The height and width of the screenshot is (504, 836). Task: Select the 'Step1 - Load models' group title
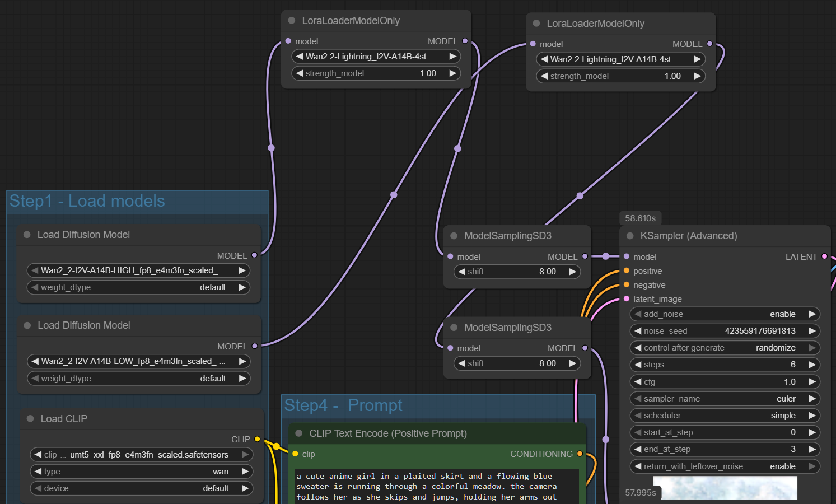pos(87,201)
